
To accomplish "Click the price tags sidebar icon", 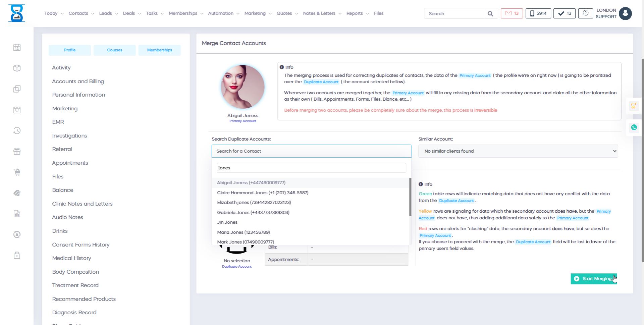I will (17, 193).
